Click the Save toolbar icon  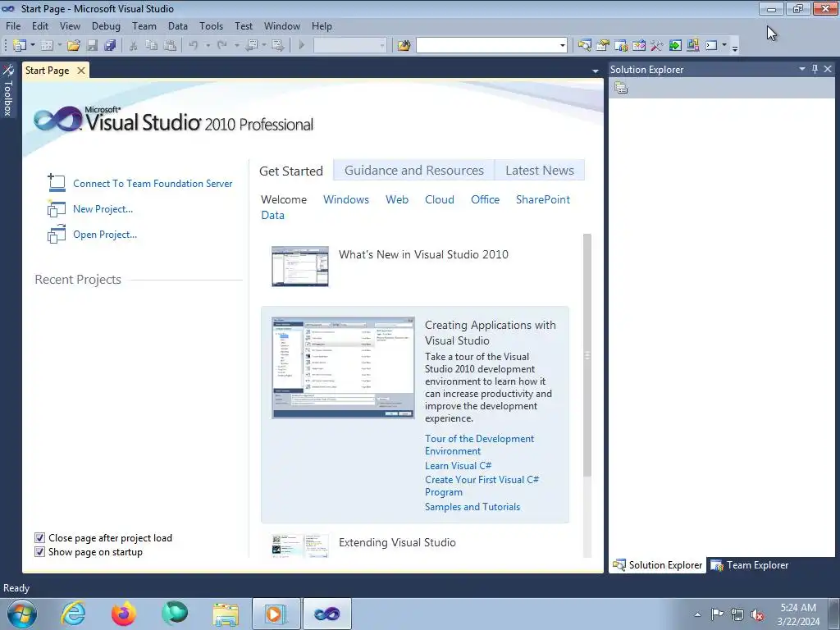pyautogui.click(x=92, y=46)
